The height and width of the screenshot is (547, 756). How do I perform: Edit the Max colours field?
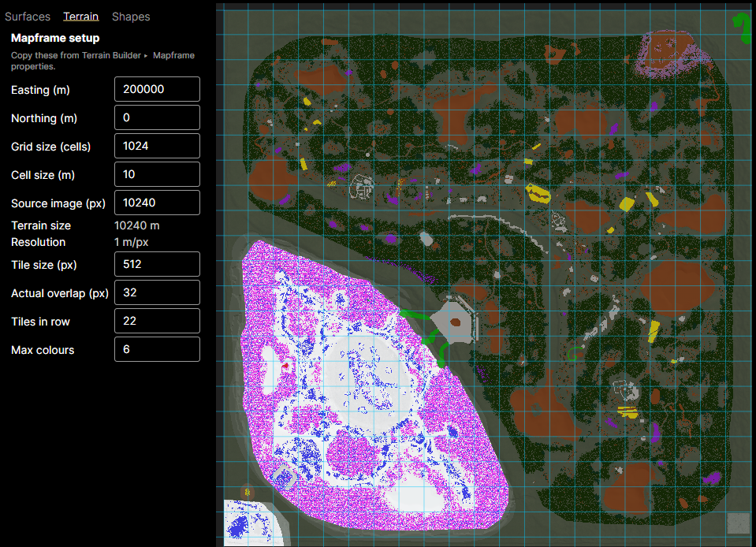(x=157, y=349)
